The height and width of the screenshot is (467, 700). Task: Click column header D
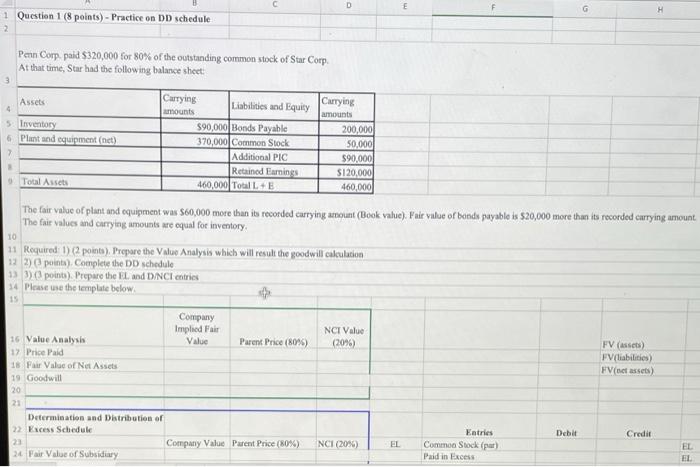point(349,5)
